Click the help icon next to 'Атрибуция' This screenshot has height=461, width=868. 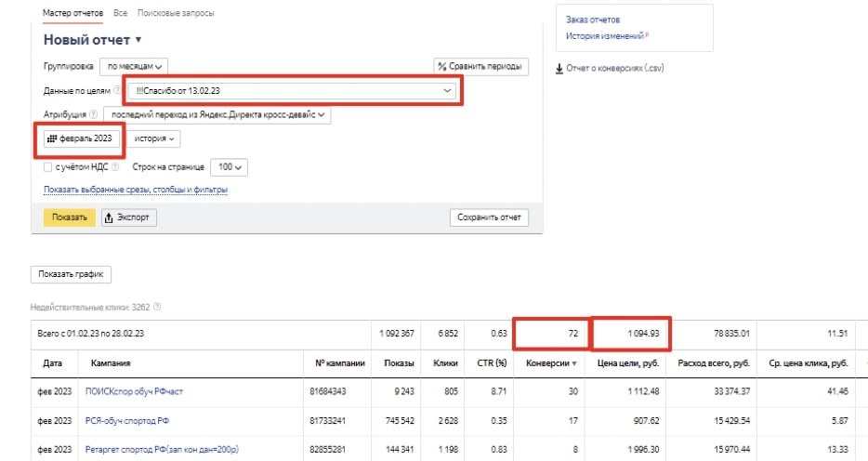coord(95,115)
